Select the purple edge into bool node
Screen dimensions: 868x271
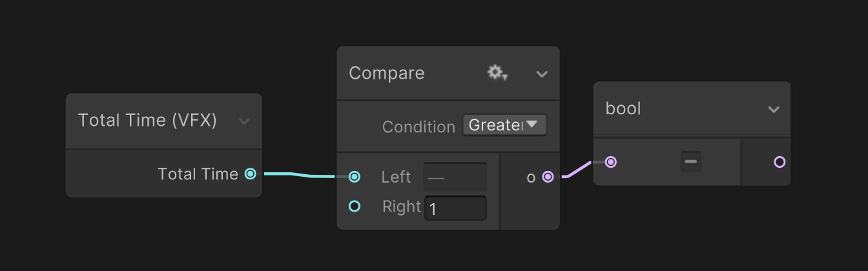point(578,170)
